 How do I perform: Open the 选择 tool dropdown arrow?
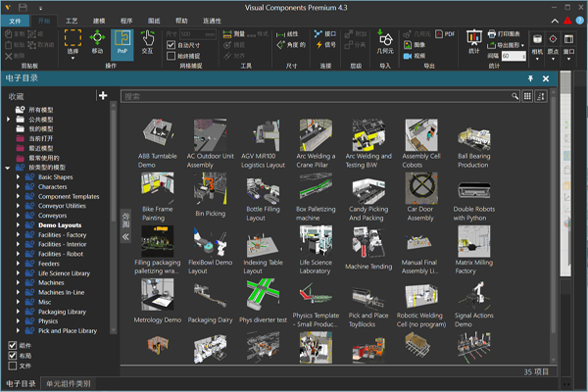[73, 58]
